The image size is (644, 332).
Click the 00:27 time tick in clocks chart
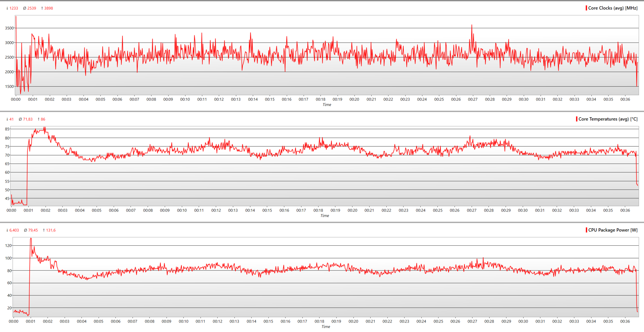click(x=473, y=99)
